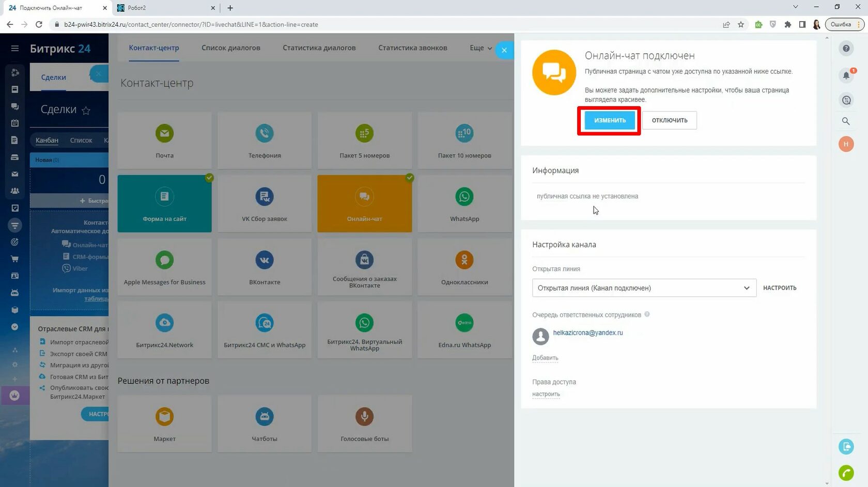Open the VK Сбор заявок tile

pos(265,203)
